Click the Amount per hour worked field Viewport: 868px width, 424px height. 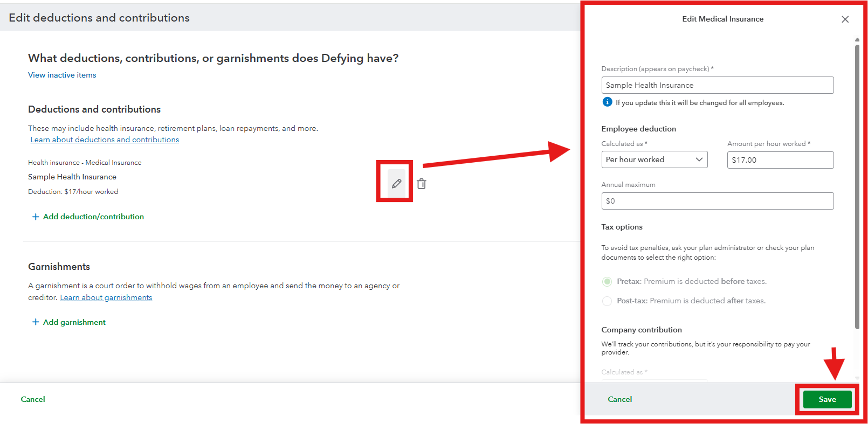780,160
